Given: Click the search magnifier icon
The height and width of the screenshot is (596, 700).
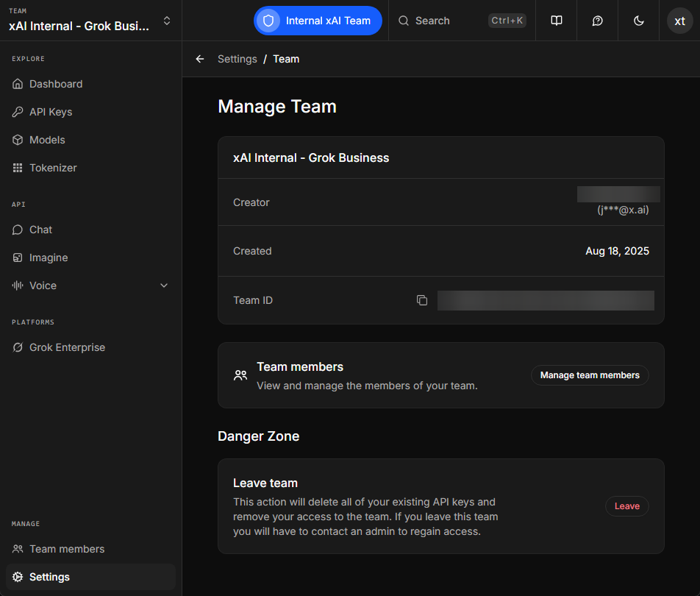Looking at the screenshot, I should click(x=404, y=21).
